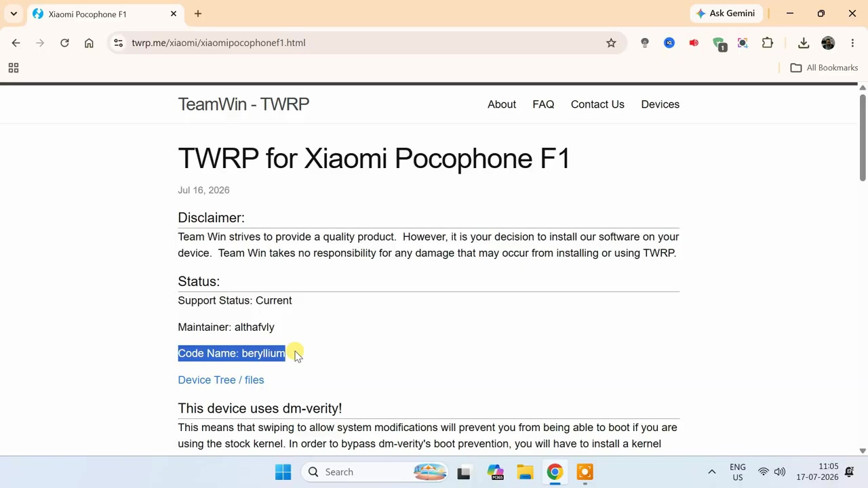Screen dimensions: 868x488
Task: Open the Devices menu item
Action: coord(660,104)
